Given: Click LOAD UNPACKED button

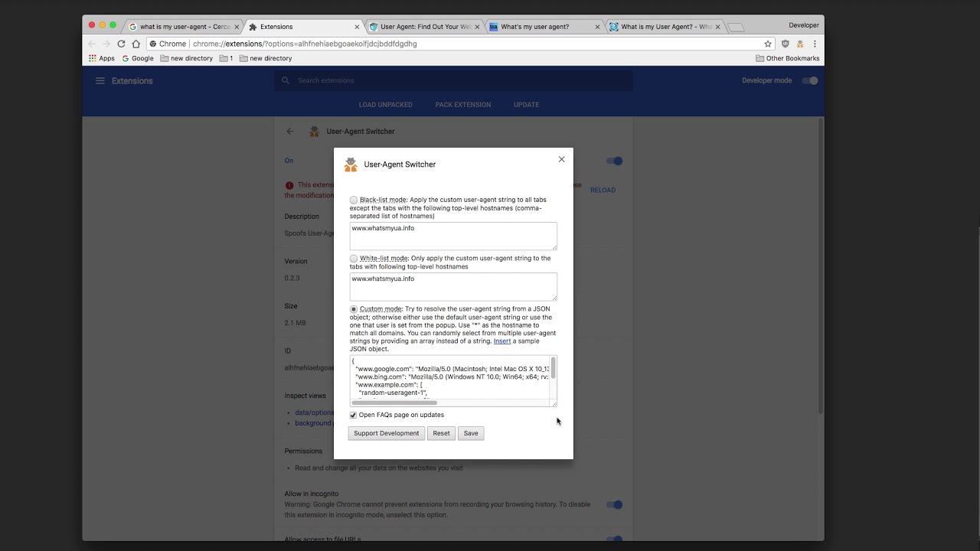Looking at the screenshot, I should (x=386, y=105).
